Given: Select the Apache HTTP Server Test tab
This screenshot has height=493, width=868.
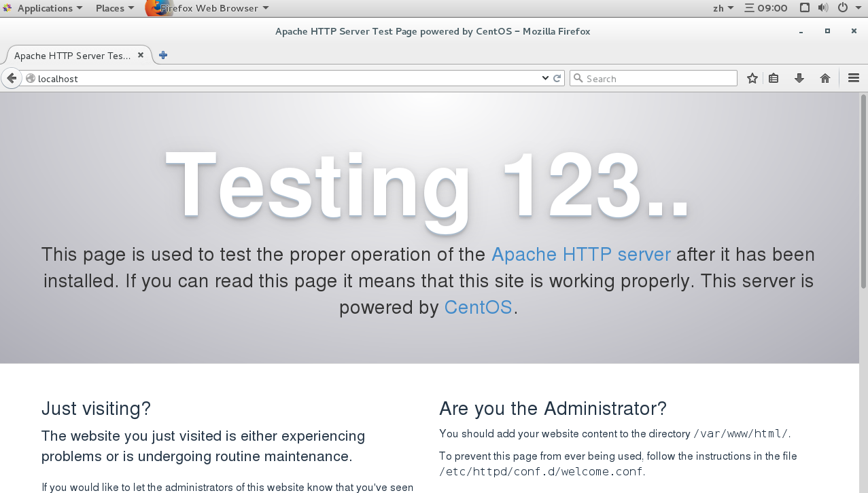Looking at the screenshot, I should tap(72, 56).
